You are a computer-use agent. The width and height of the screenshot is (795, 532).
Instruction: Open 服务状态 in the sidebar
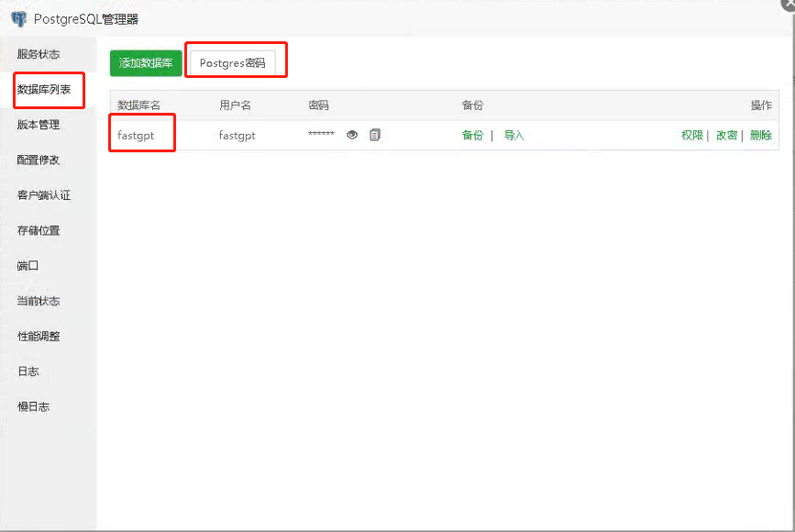[39, 54]
